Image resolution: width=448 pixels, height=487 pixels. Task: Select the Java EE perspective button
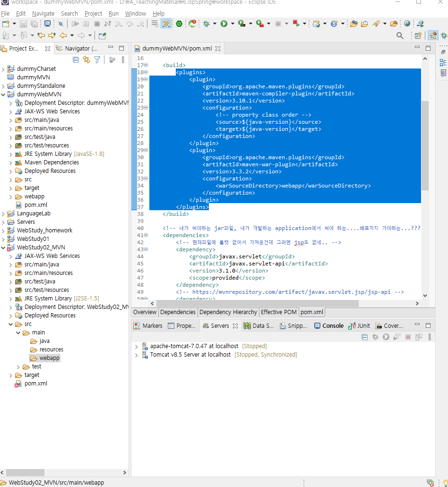click(x=433, y=35)
